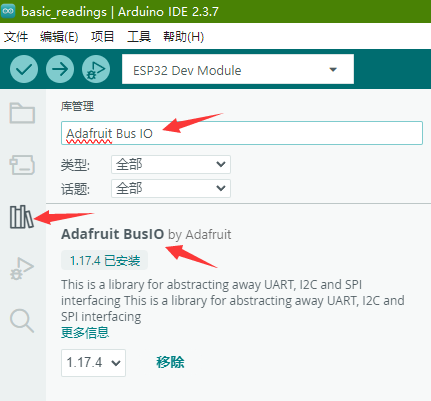431x401 pixels.
Task: Open the Debug panel in sidebar
Action: click(22, 268)
